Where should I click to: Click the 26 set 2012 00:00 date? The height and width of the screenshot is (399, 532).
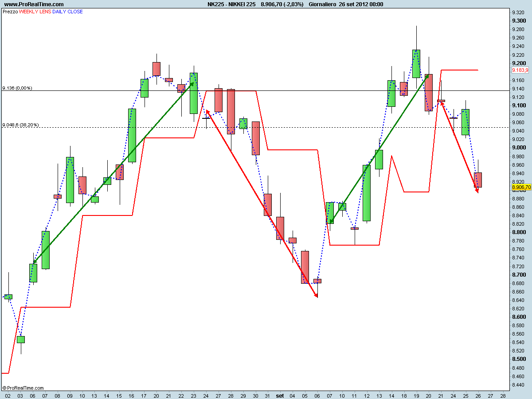tap(361, 4)
